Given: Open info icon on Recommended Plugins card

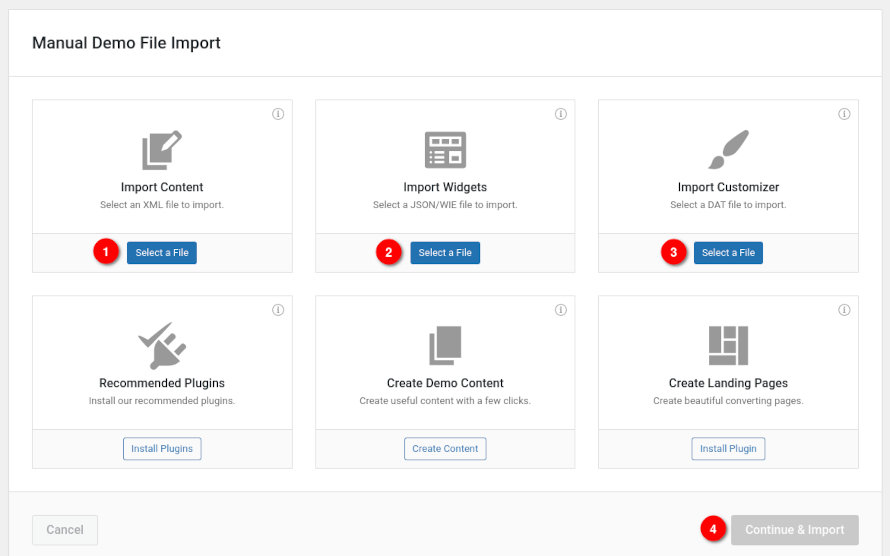Looking at the screenshot, I should [278, 310].
